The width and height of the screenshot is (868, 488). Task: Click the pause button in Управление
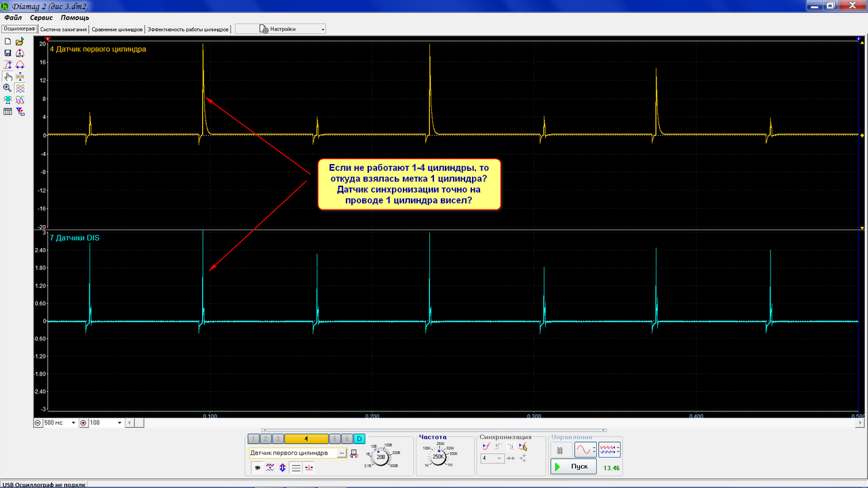559,450
